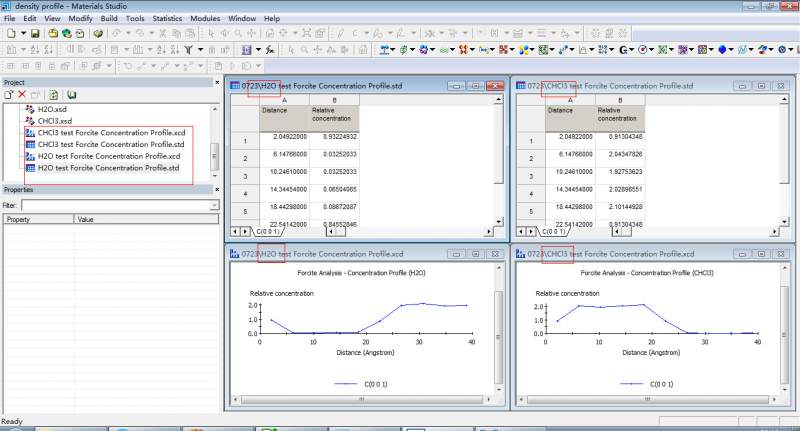Click the blue T-shaped first module icon
The height and width of the screenshot is (431, 800).
pyautogui.click(x=384, y=49)
